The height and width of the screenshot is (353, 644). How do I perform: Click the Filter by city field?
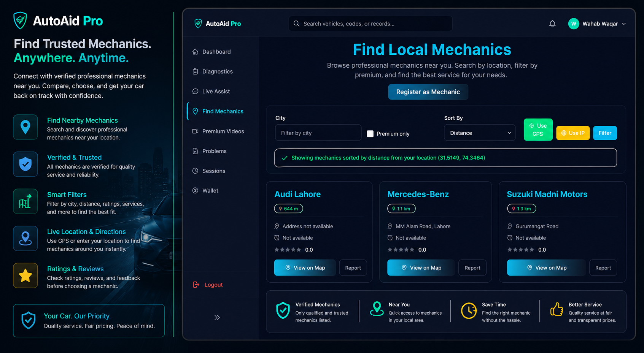tap(318, 133)
